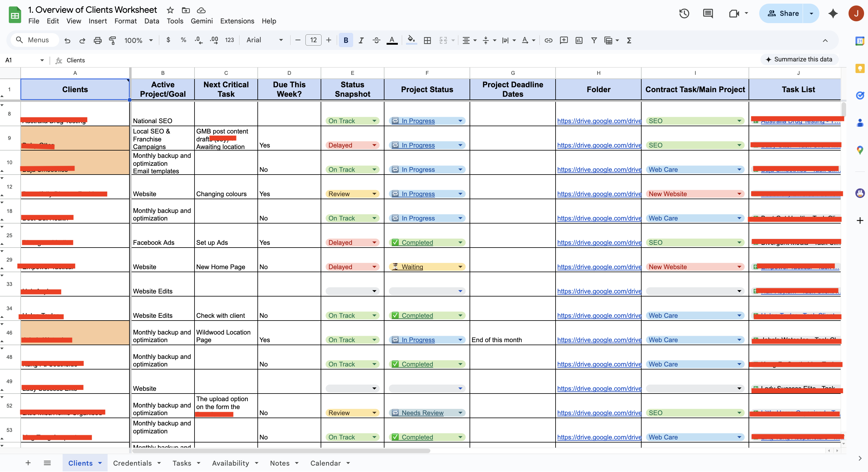Image resolution: width=868 pixels, height=472 pixels.
Task: Open the comments history icon
Action: pyautogui.click(x=708, y=13)
